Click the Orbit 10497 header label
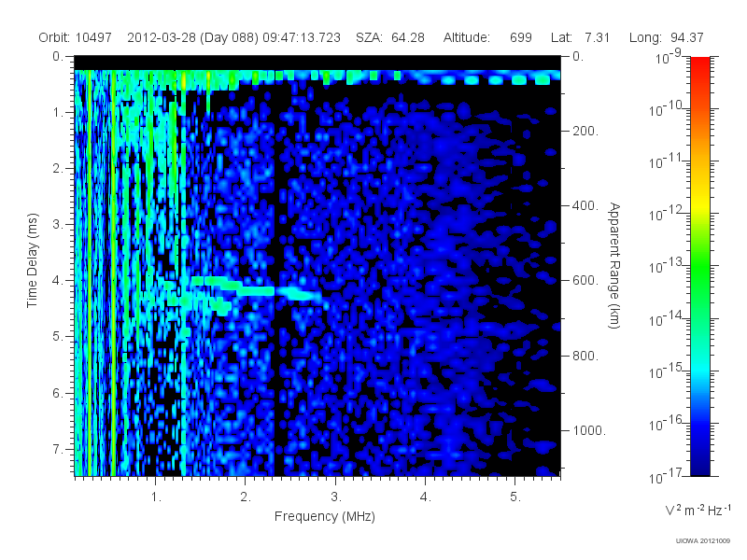The height and width of the screenshot is (560, 747). [76, 37]
